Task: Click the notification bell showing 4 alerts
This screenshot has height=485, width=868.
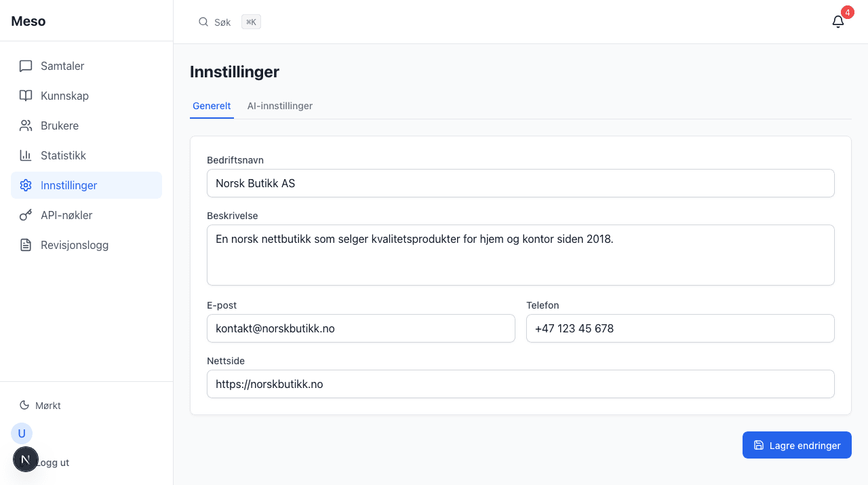Action: [x=838, y=21]
